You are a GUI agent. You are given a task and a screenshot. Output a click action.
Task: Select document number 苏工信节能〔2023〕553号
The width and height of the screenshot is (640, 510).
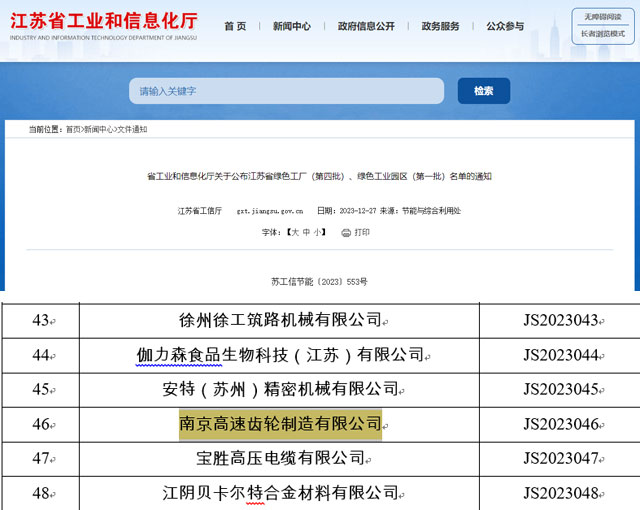pos(319,282)
